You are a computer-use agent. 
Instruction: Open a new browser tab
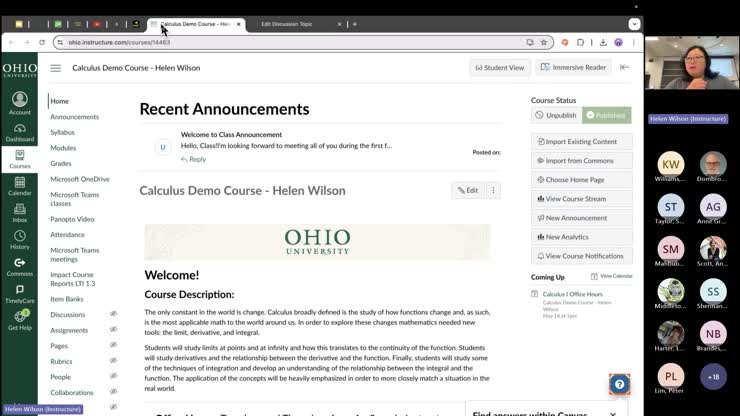pyautogui.click(x=355, y=24)
